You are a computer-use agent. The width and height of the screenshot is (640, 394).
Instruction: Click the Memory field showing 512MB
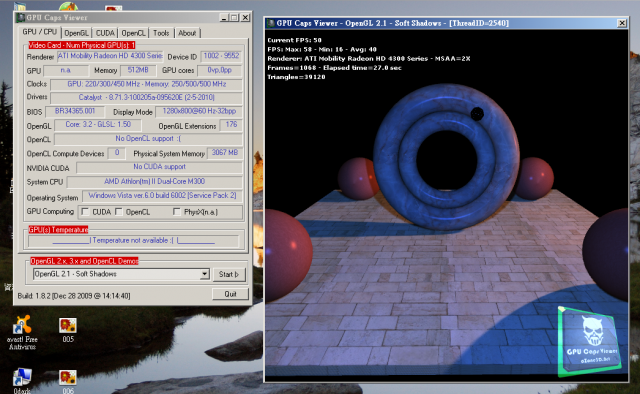point(138,70)
